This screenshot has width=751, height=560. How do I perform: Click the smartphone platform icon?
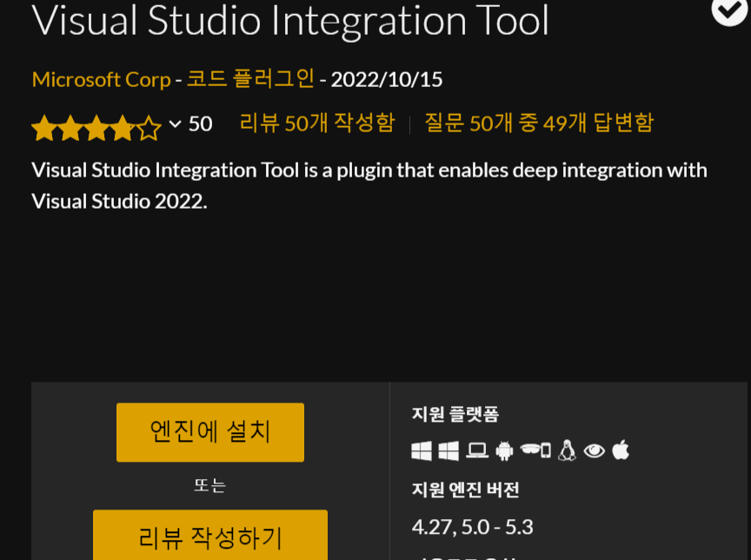click(546, 450)
